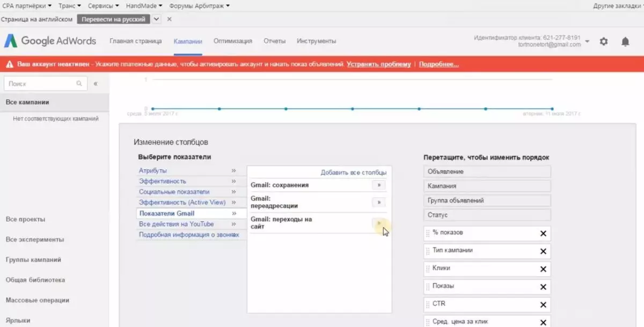Add Gmail: переходы на сайт column arrow
Image resolution: width=644 pixels, height=327 pixels.
pos(378,223)
